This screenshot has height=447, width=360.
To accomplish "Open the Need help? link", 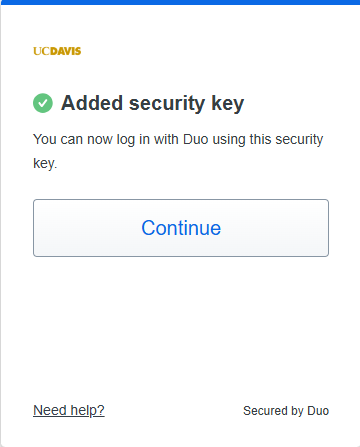I will (69, 410).
